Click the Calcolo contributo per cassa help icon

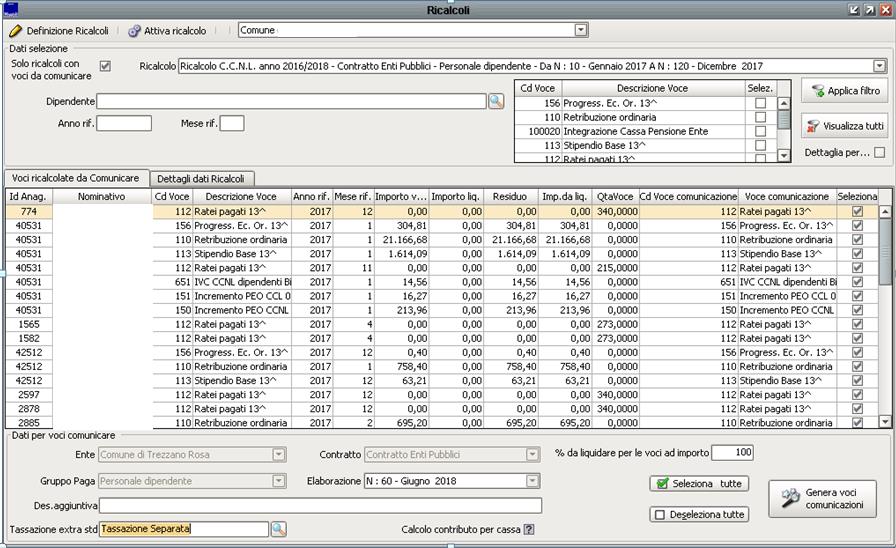coord(529,529)
